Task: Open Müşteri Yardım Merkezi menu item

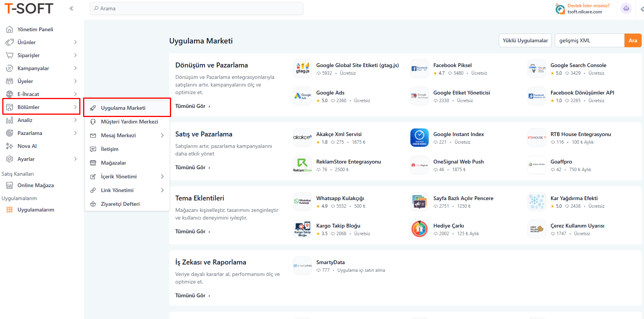Action: point(127,122)
